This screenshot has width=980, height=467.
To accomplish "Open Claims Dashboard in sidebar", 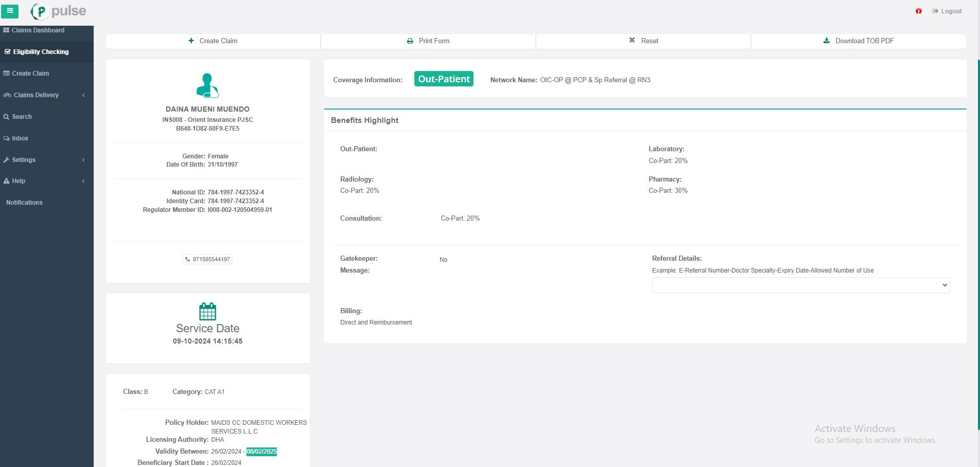I will tap(38, 30).
